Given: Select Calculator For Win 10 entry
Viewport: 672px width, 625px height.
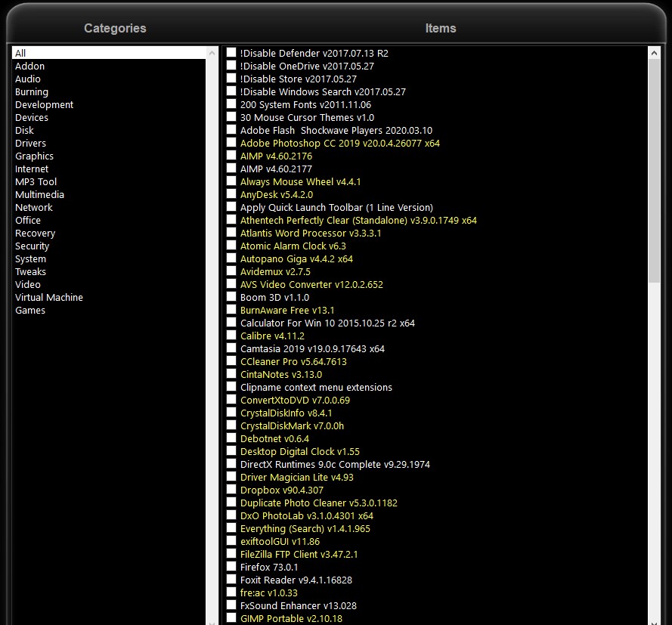Looking at the screenshot, I should coord(327,323).
